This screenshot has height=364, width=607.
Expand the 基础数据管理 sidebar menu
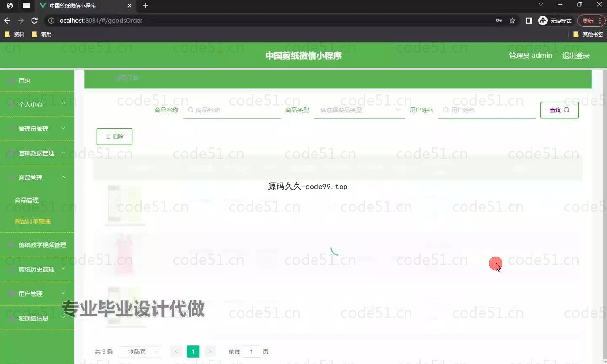(x=37, y=153)
